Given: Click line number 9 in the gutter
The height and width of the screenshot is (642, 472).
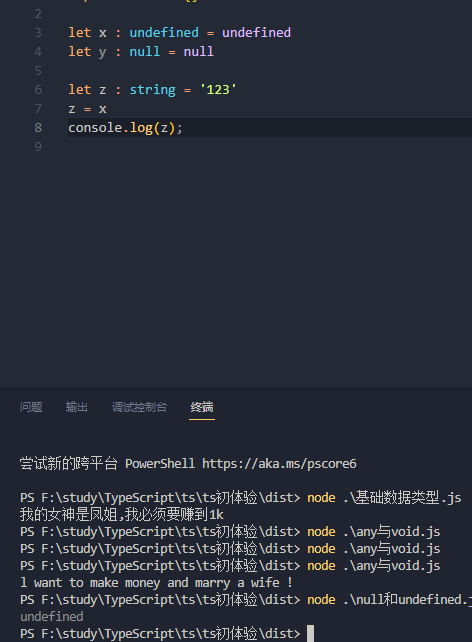Looking at the screenshot, I should [x=38, y=147].
